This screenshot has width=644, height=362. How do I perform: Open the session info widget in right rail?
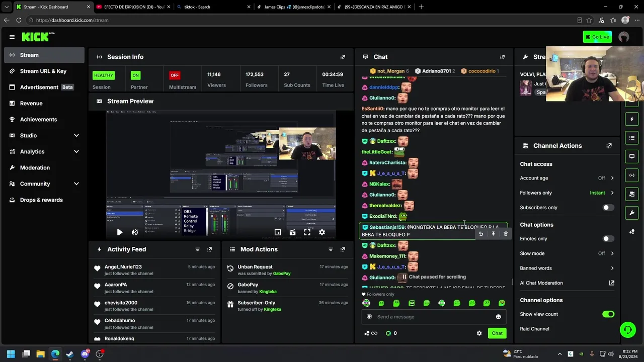[632, 175]
